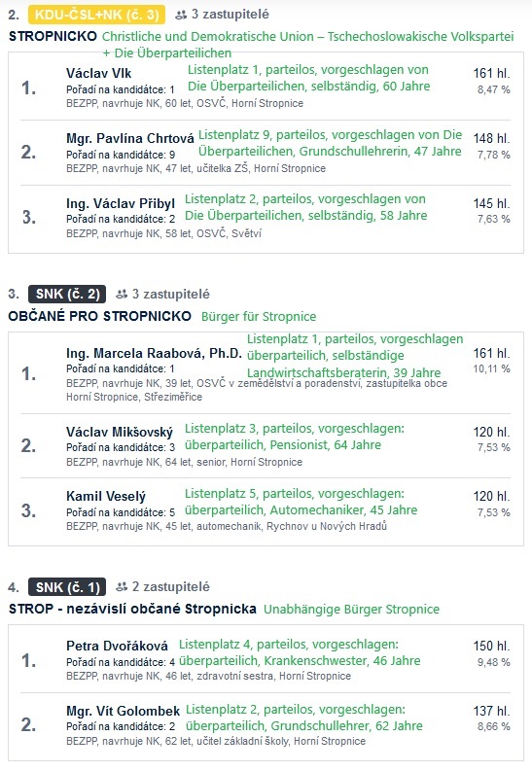Click the 150 hl. vote count for Petra Dvořáková
The height and width of the screenshot is (771, 532).
point(492,647)
